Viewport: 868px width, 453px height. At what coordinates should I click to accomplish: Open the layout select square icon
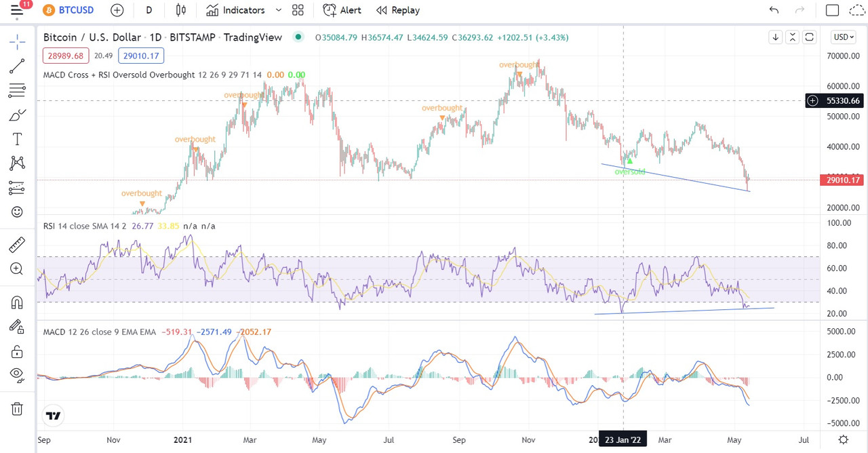(x=832, y=10)
